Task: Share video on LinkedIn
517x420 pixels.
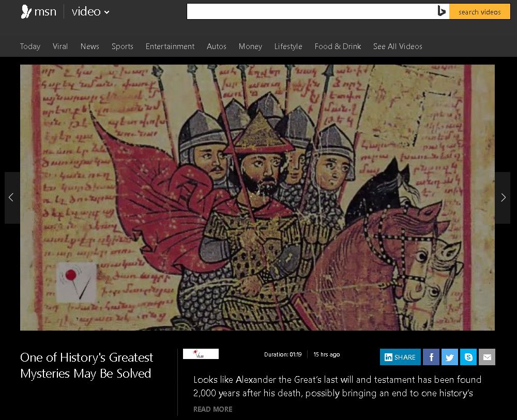Action: click(x=400, y=357)
